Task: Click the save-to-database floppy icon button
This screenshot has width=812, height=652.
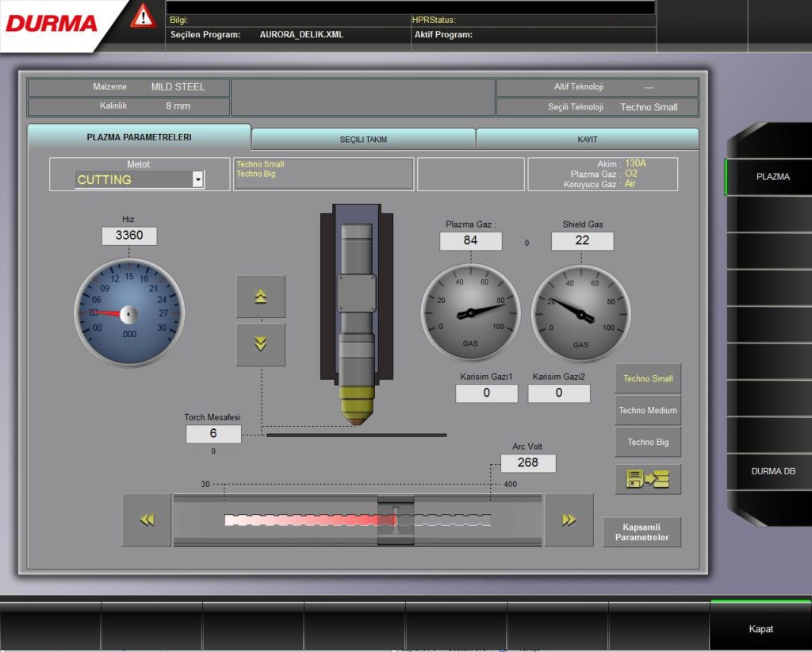Action: coord(647,479)
